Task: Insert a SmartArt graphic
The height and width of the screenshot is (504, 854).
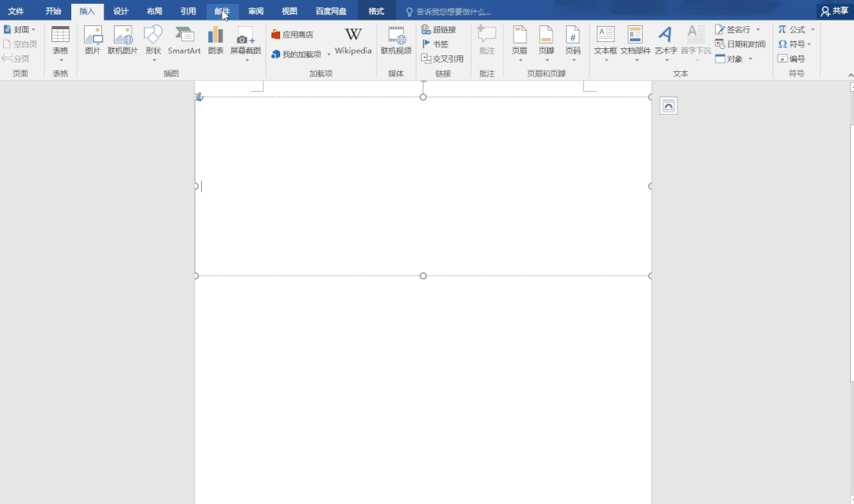Action: point(184,40)
